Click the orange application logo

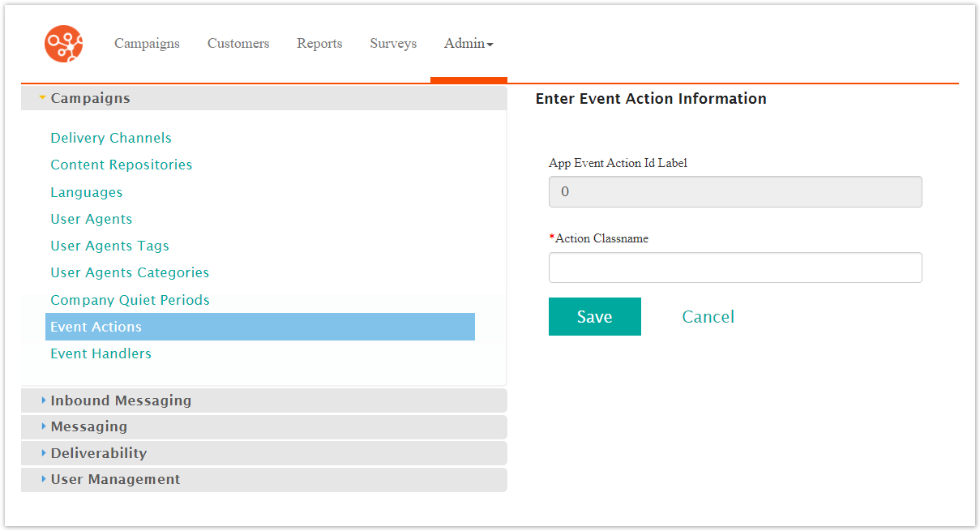(64, 44)
